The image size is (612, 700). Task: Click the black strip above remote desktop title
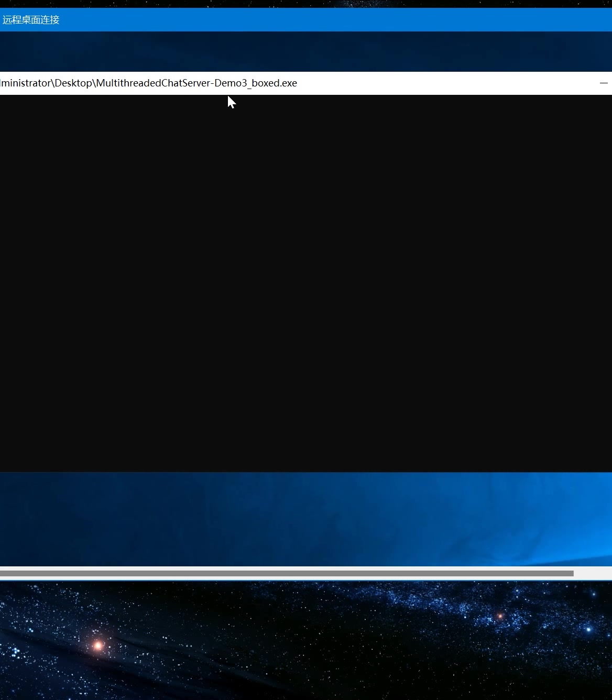tap(304, 4)
